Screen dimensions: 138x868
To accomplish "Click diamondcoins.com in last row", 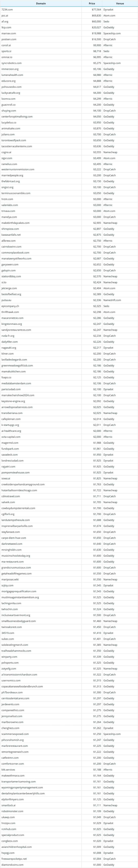I will pos(12,865).
